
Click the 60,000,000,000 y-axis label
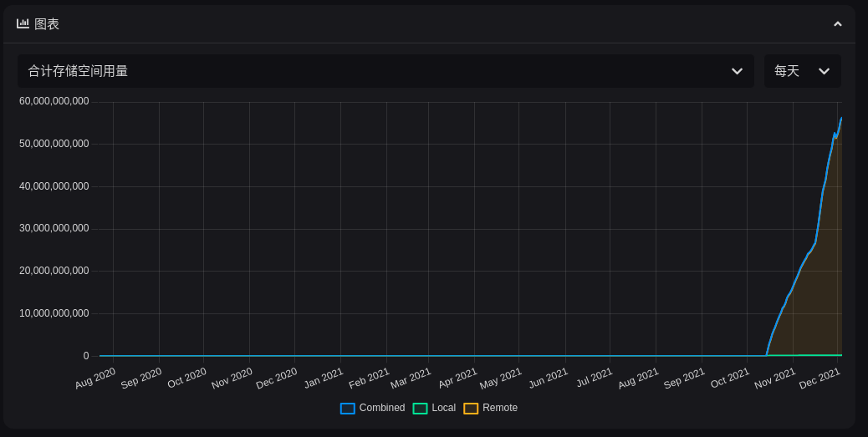coord(54,101)
